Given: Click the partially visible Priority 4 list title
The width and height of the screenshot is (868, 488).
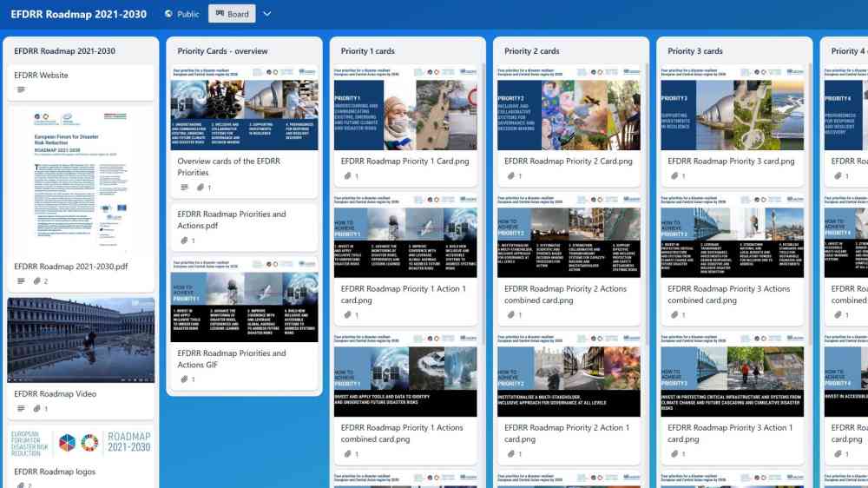Looking at the screenshot, I should [x=849, y=51].
